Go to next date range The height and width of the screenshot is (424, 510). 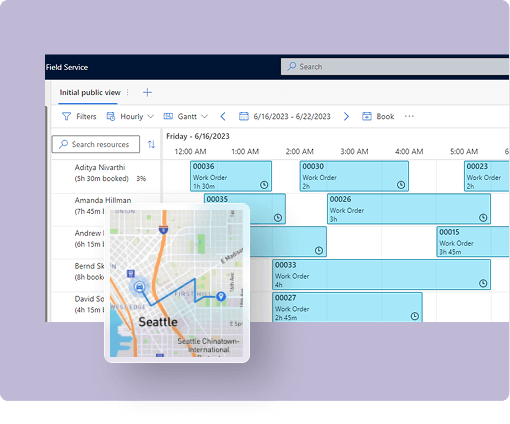pos(346,116)
